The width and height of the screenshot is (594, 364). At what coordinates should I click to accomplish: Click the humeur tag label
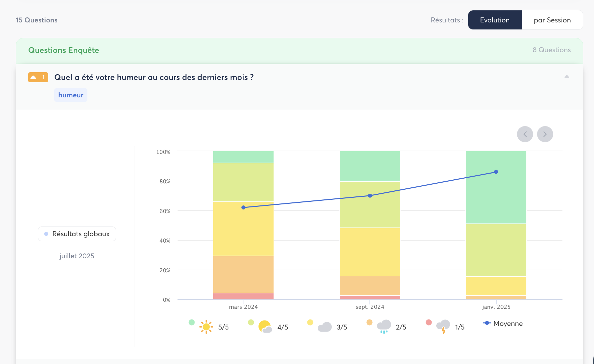coord(71,95)
